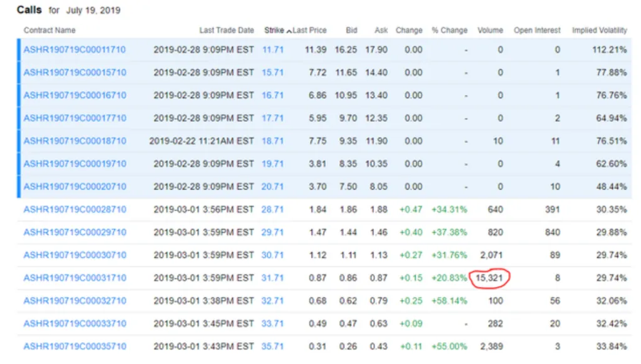Screen dimensions: 641x364
Task: Click the circled 15,321 volume value
Action: (490, 278)
